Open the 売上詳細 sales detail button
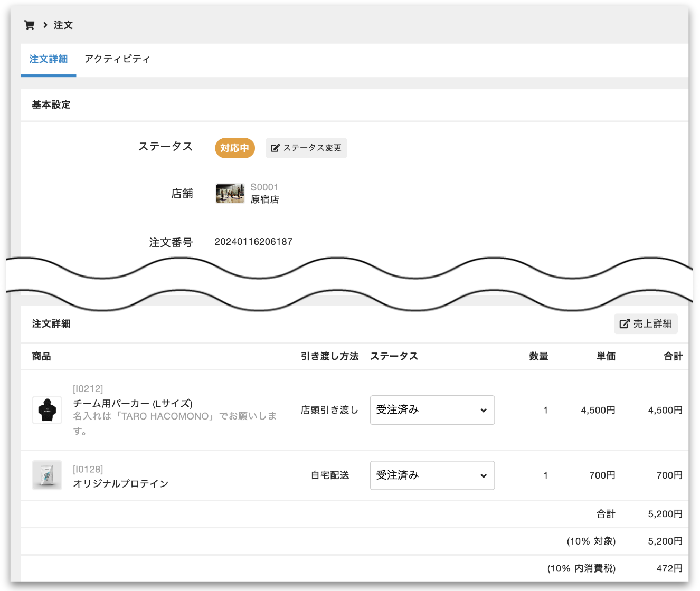Viewport: 700px width, 591px height. [x=646, y=324]
